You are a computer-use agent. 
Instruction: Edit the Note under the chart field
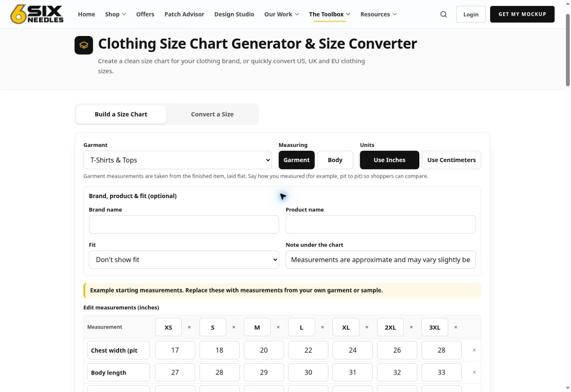[381, 260]
